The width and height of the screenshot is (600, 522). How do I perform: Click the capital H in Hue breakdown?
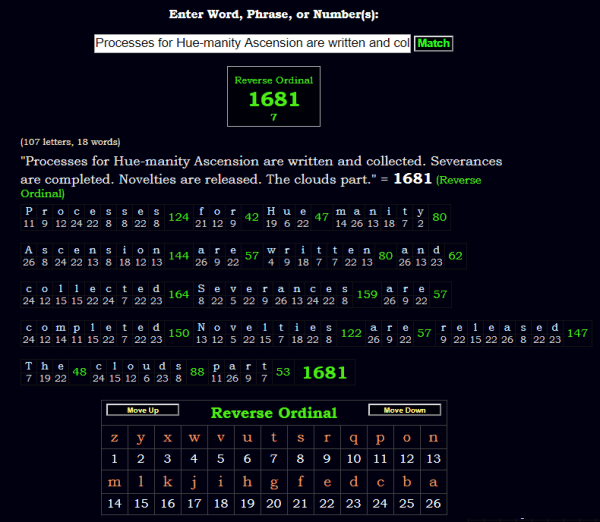[271, 211]
